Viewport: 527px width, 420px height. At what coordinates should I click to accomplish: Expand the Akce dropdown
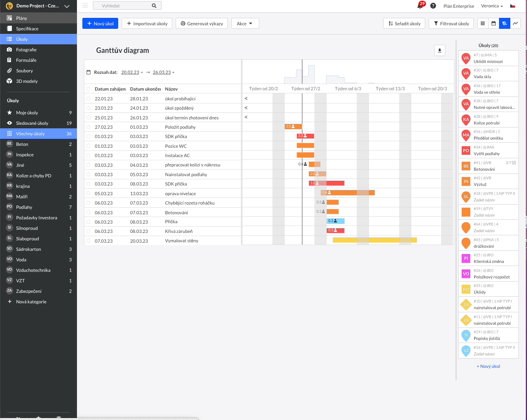click(245, 24)
